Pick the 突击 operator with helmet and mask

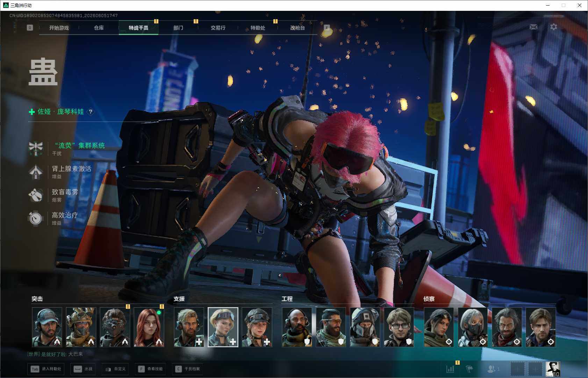coord(81,327)
